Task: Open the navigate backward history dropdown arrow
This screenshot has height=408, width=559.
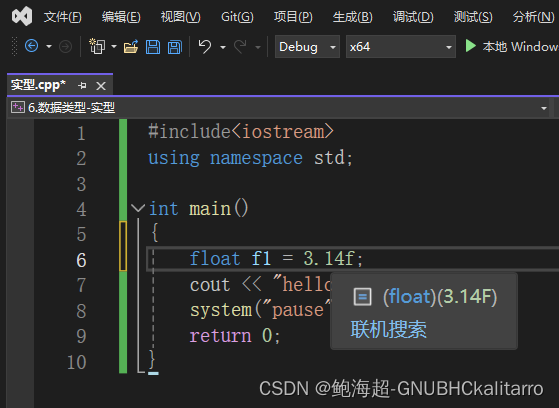Action: [x=49, y=46]
